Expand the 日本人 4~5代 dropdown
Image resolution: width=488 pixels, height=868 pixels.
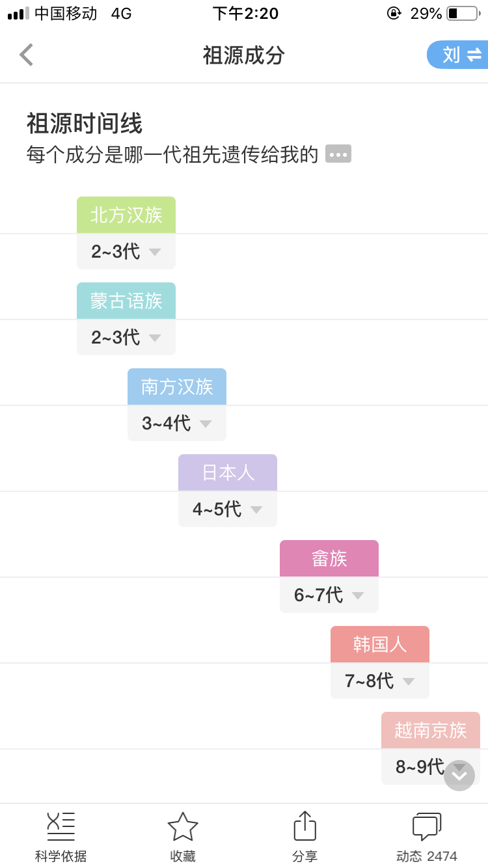click(228, 509)
